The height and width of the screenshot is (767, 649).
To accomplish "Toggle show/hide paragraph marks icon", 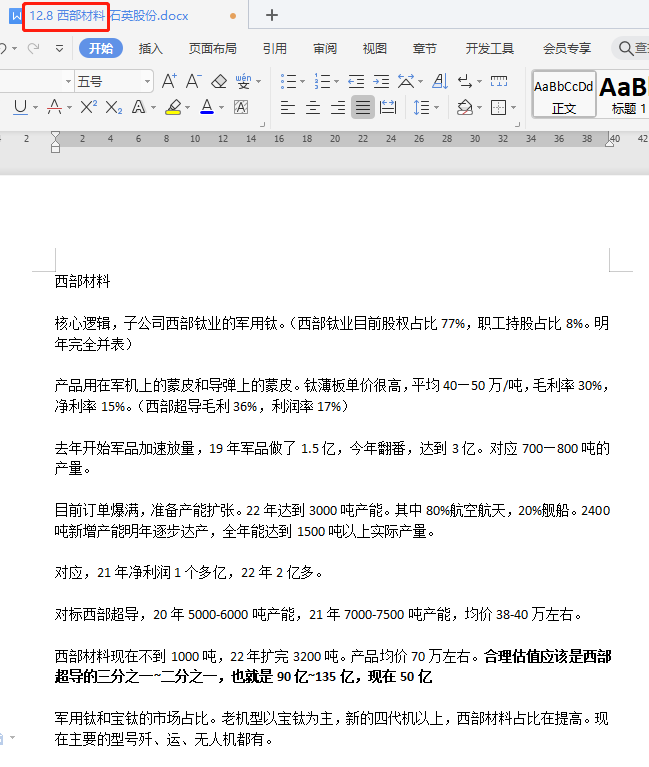I will (x=465, y=81).
